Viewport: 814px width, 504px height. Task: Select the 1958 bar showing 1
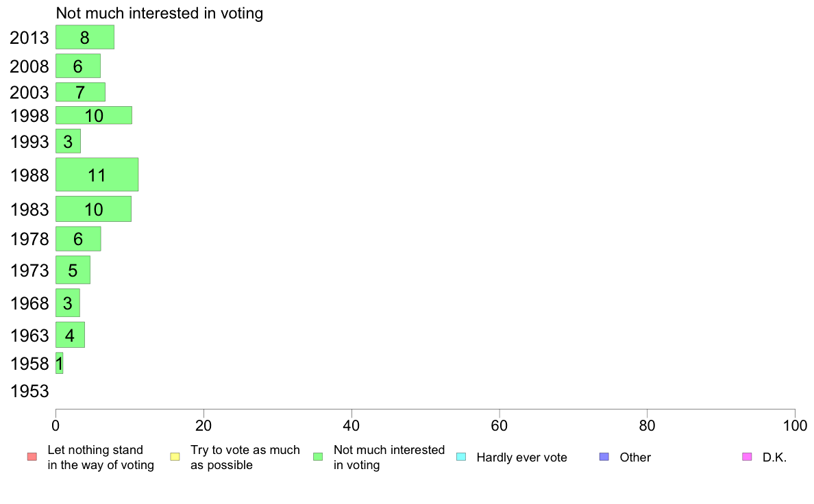60,364
